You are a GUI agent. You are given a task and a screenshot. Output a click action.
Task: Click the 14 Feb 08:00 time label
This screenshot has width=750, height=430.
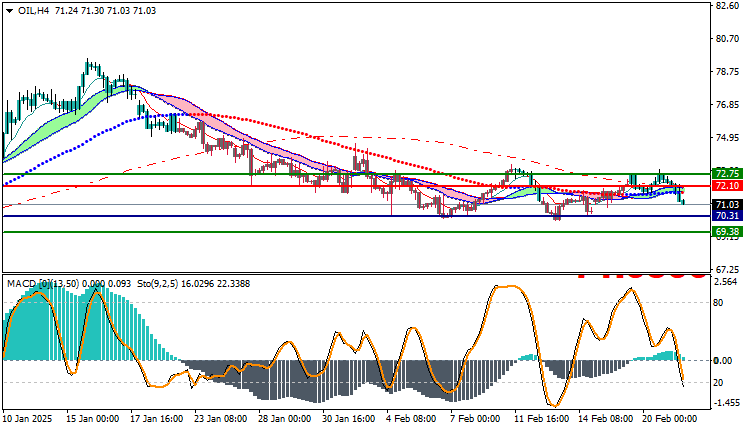605,419
